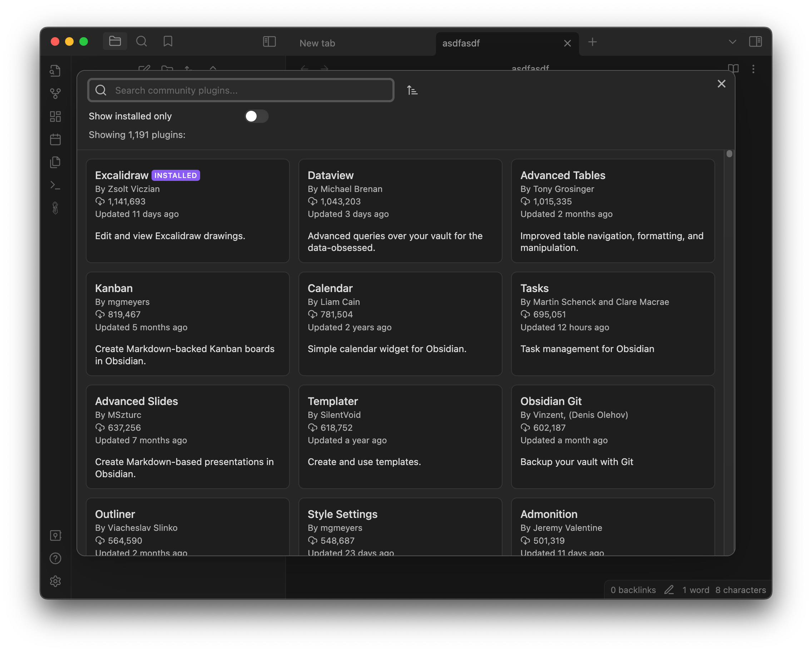Click the pencil edit icon in status bar
Viewport: 812px width, 652px height.
(669, 590)
